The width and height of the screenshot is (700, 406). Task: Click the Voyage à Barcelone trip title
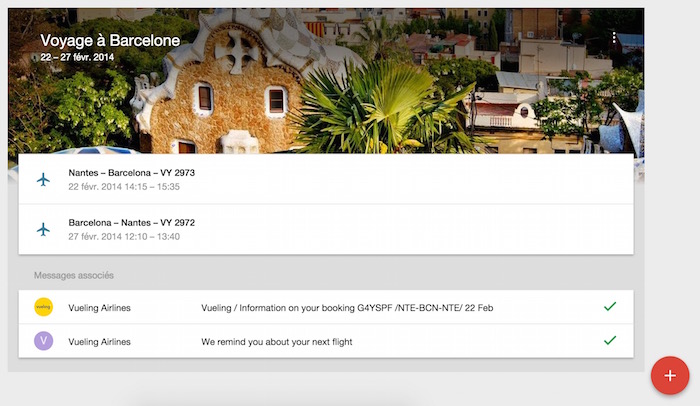tap(110, 41)
